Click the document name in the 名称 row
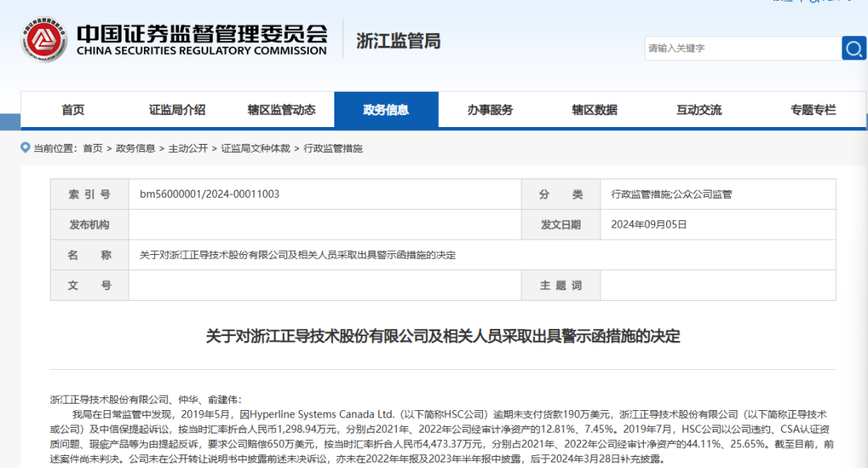Image resolution: width=868 pixels, height=468 pixels. [x=298, y=255]
